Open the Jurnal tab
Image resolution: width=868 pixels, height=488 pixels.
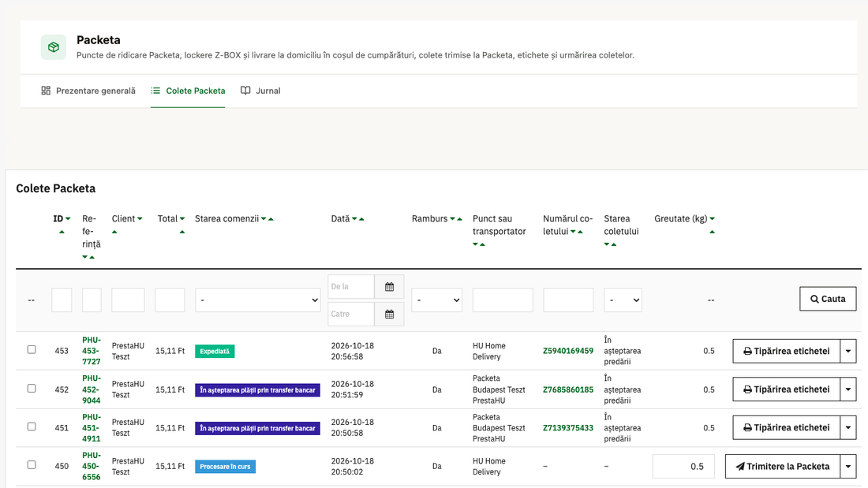tap(260, 91)
